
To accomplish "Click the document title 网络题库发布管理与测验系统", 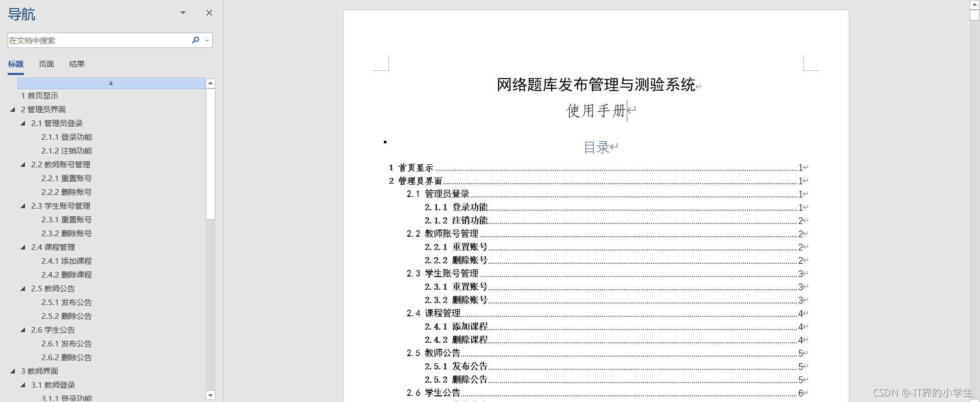I will pos(596,84).
